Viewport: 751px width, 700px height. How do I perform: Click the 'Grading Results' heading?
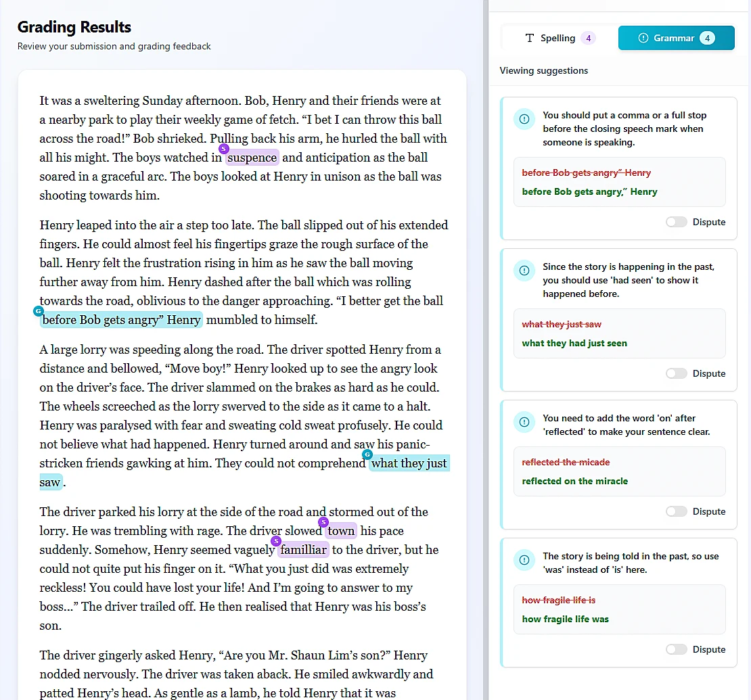point(74,27)
